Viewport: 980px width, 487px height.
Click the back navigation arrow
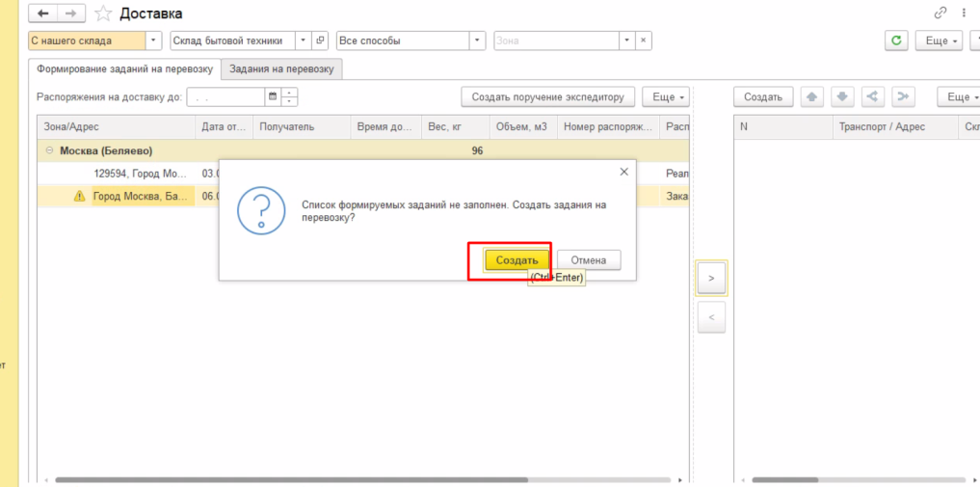point(43,14)
